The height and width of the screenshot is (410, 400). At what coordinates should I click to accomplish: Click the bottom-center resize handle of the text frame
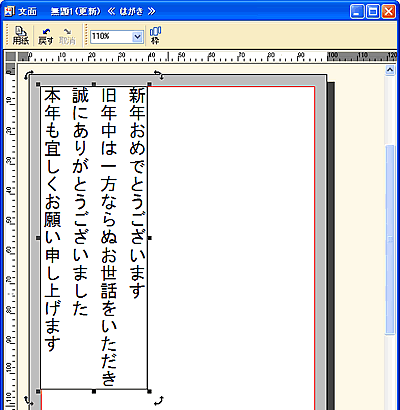coord(94,391)
